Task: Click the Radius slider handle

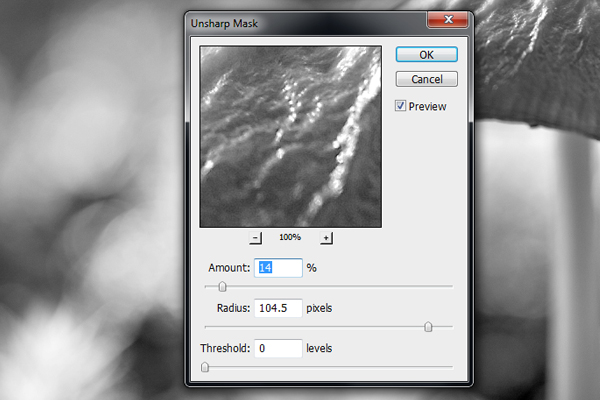Action: pos(428,327)
